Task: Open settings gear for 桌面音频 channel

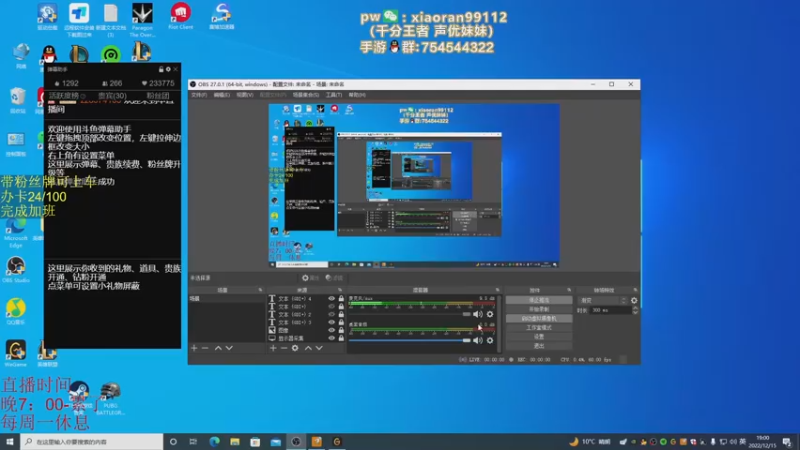Action: coord(490,340)
